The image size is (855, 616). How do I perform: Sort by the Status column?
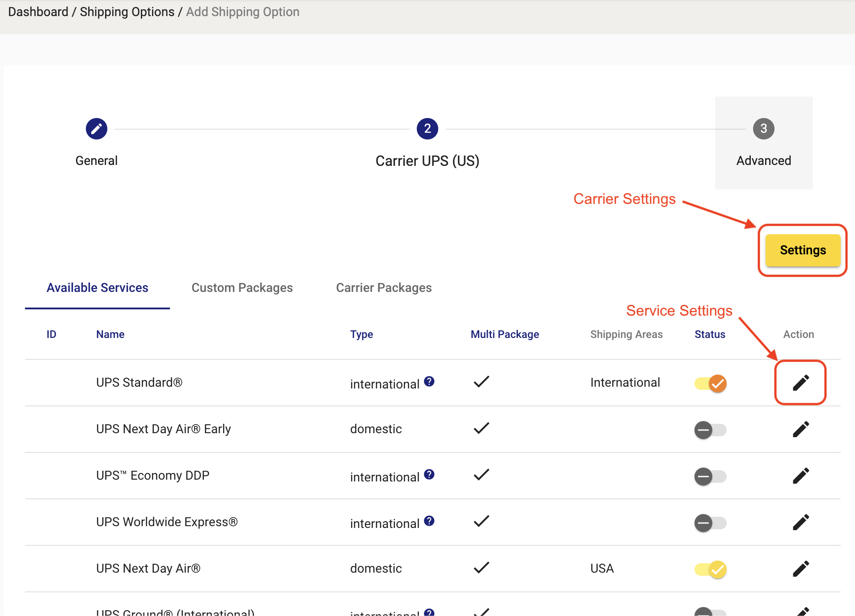[710, 334]
